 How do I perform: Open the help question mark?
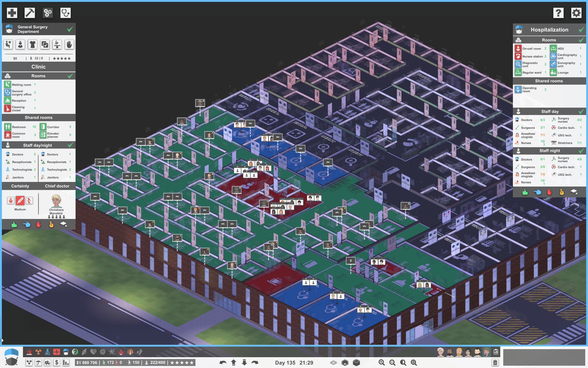click(x=558, y=13)
